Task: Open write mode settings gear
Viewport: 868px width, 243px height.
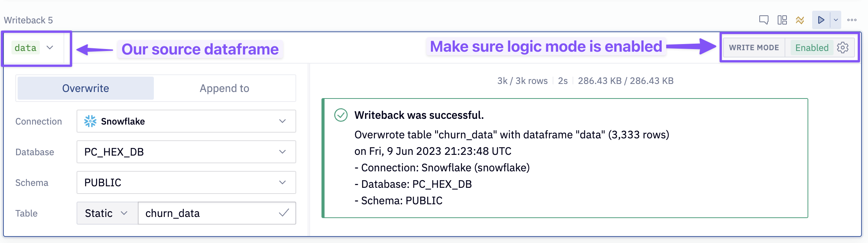Action: 843,48
